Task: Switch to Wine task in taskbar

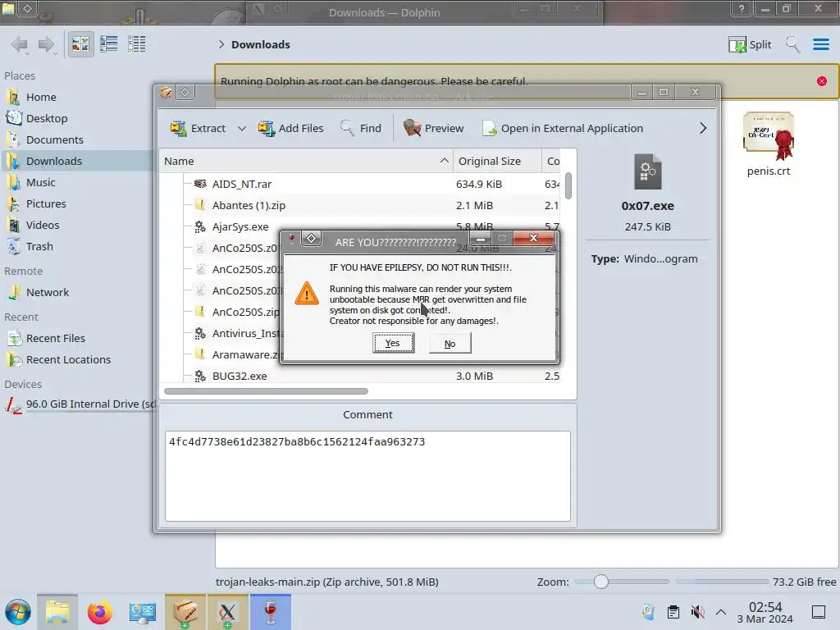Action: point(271,612)
